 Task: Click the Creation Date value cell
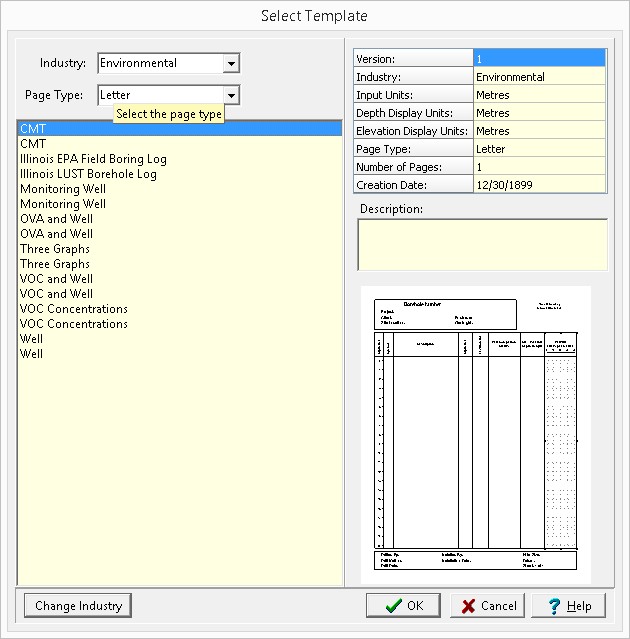(x=539, y=185)
